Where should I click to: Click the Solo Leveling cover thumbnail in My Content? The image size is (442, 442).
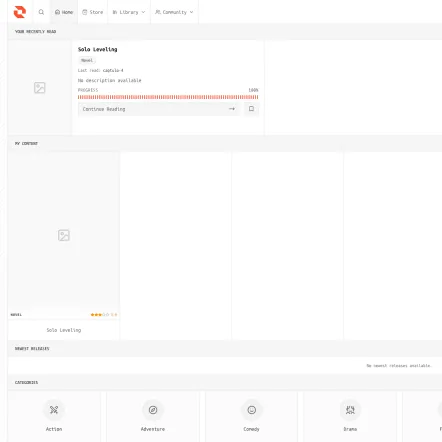(x=64, y=231)
